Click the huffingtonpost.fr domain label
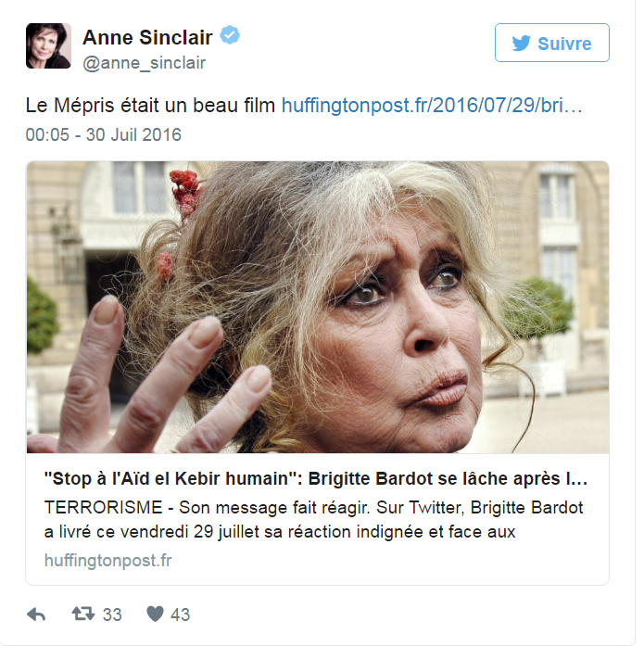The image size is (644, 646). pyautogui.click(x=107, y=561)
